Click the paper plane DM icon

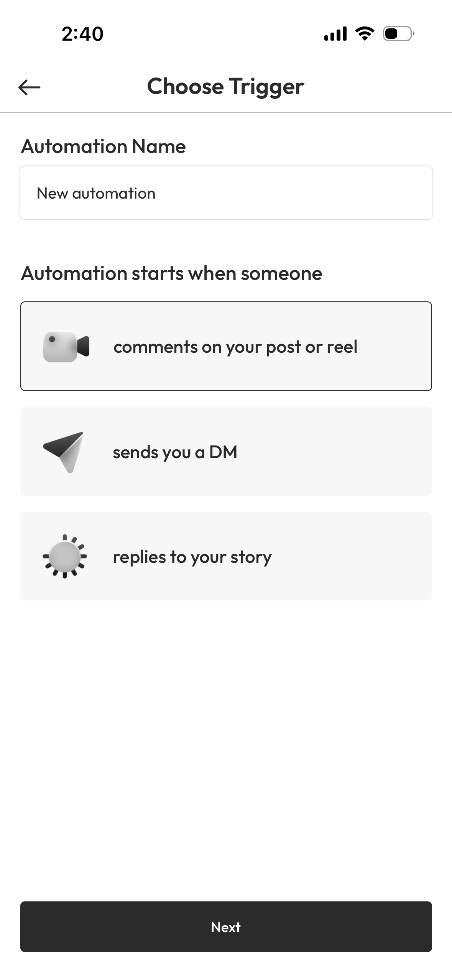point(64,452)
